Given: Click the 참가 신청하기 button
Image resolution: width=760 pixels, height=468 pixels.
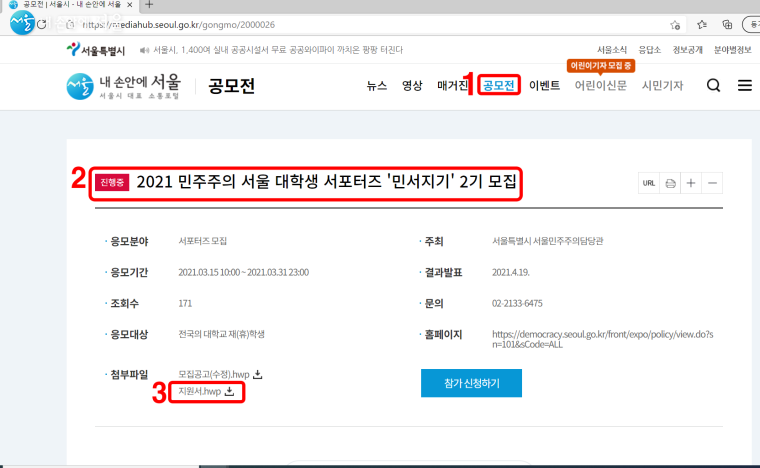Looking at the screenshot, I should 471,383.
